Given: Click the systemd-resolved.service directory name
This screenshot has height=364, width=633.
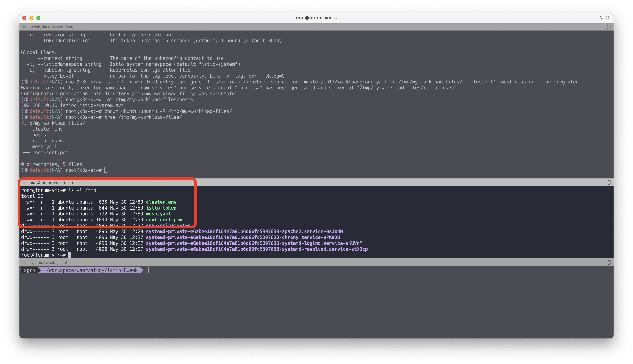Looking at the screenshot, I should pyautogui.click(x=257, y=249).
